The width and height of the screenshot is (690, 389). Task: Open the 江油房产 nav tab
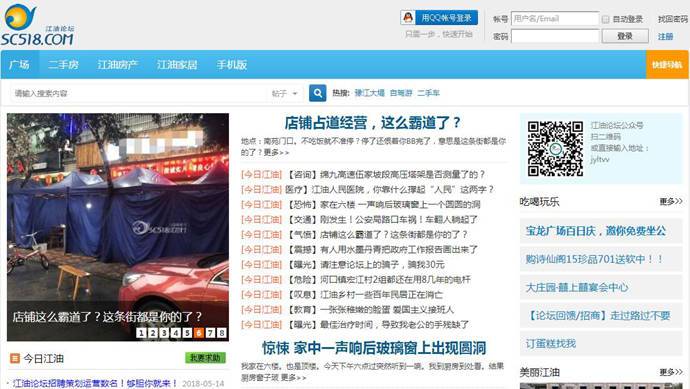pos(117,65)
